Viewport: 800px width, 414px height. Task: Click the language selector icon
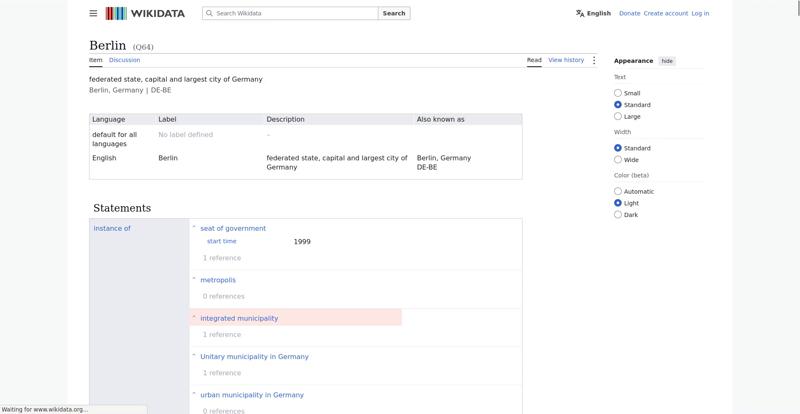580,13
